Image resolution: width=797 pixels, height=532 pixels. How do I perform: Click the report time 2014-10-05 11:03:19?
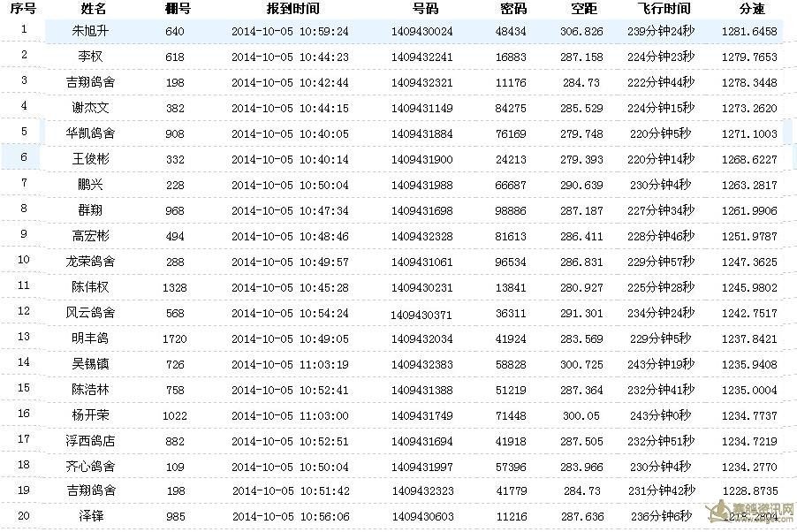click(290, 364)
